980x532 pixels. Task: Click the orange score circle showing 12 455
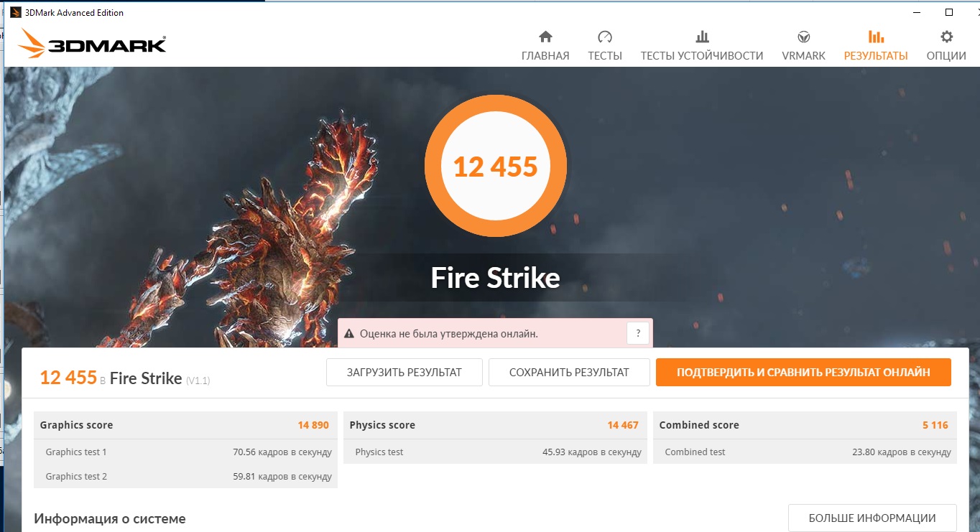[496, 167]
